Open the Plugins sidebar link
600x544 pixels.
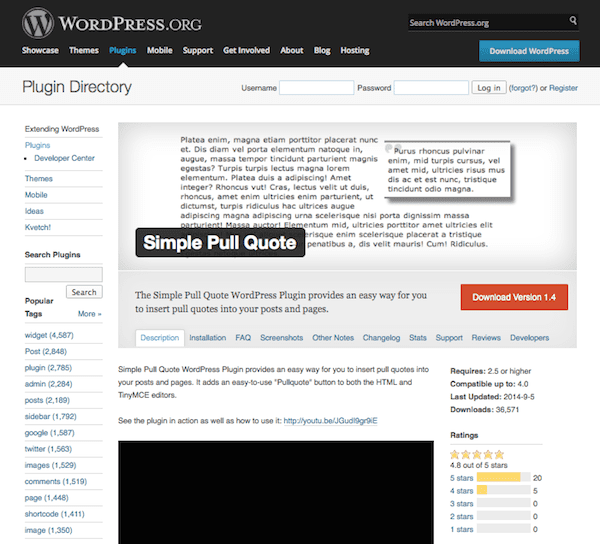38,145
